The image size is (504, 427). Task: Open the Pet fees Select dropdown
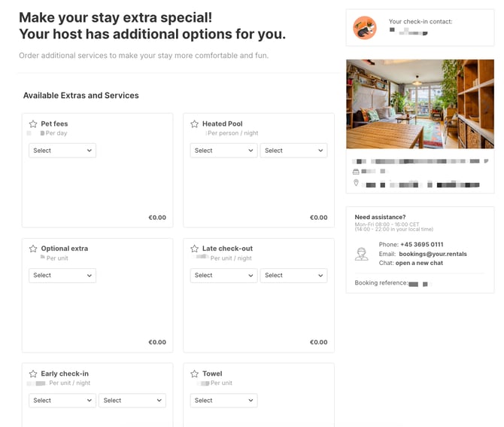[62, 151]
